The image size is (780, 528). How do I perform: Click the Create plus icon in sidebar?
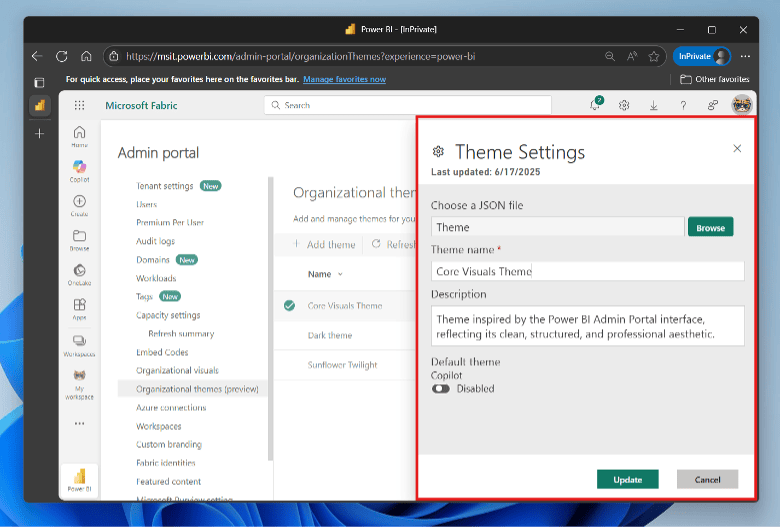(x=79, y=202)
